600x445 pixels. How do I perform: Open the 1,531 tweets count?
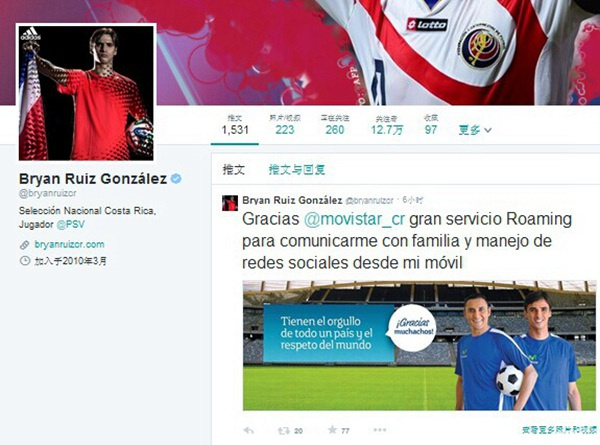[x=235, y=125]
